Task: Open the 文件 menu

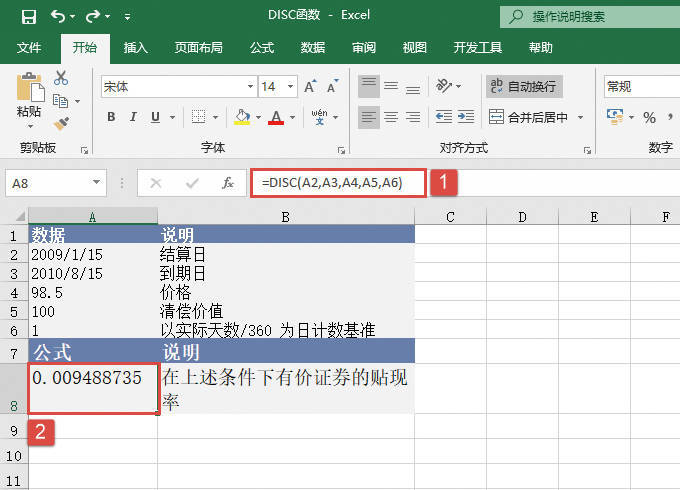Action: (x=29, y=47)
